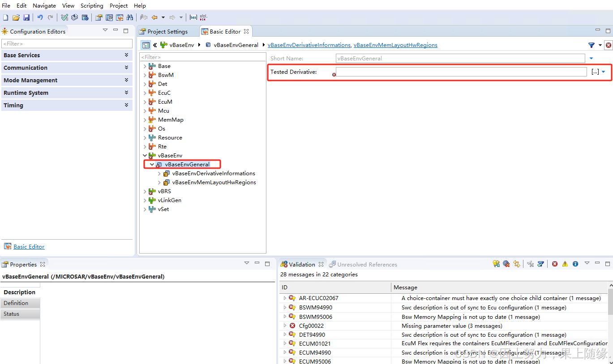613x364 pixels.
Task: Click the yellow double-arrow sync icon in Validation
Action: click(x=517, y=264)
